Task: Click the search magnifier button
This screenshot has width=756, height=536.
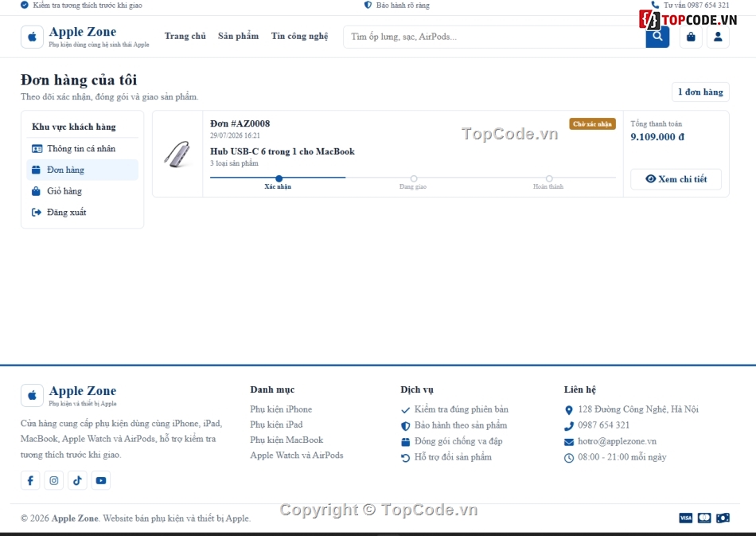Action: (x=657, y=37)
